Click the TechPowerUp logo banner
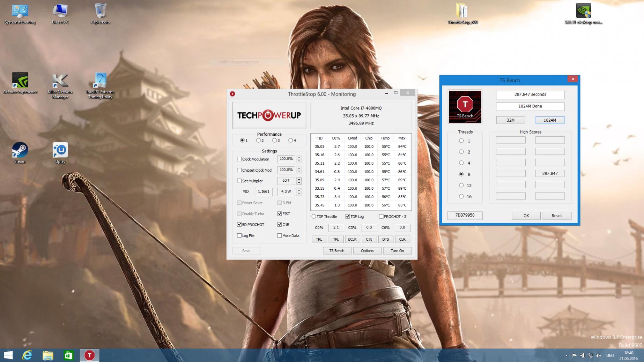 pos(269,115)
